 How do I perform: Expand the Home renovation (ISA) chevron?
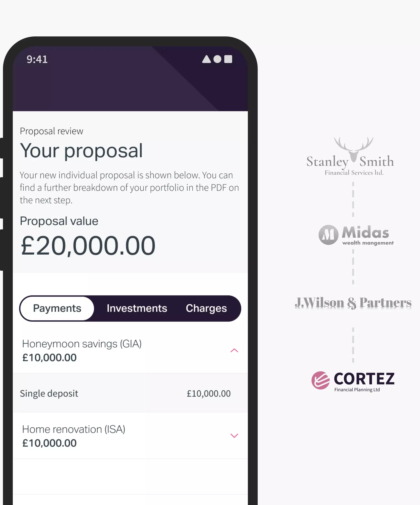point(234,436)
